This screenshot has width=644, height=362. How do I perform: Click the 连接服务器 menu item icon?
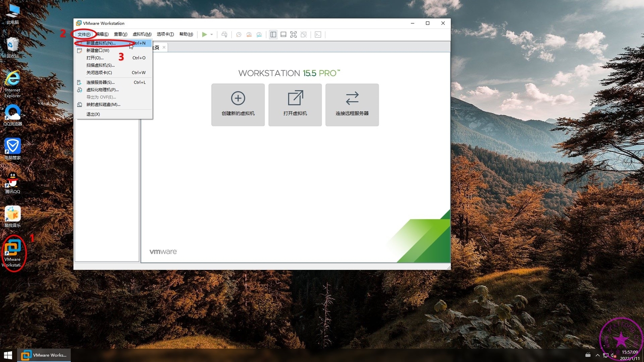click(79, 82)
